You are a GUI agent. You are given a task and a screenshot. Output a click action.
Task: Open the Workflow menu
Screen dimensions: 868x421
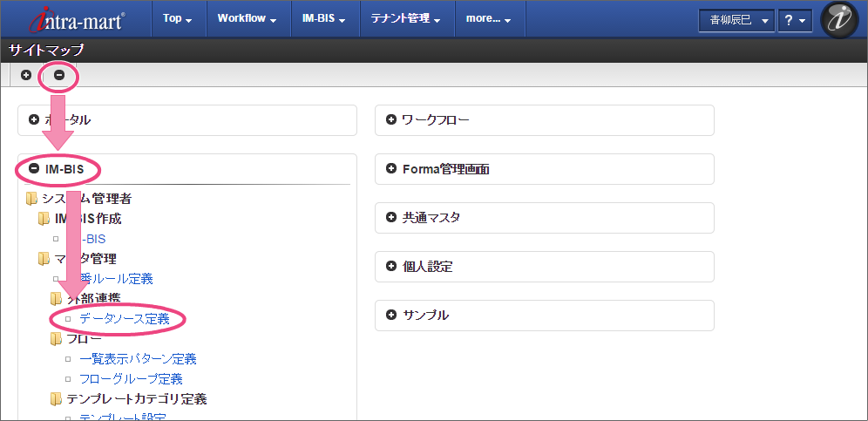pyautogui.click(x=247, y=18)
